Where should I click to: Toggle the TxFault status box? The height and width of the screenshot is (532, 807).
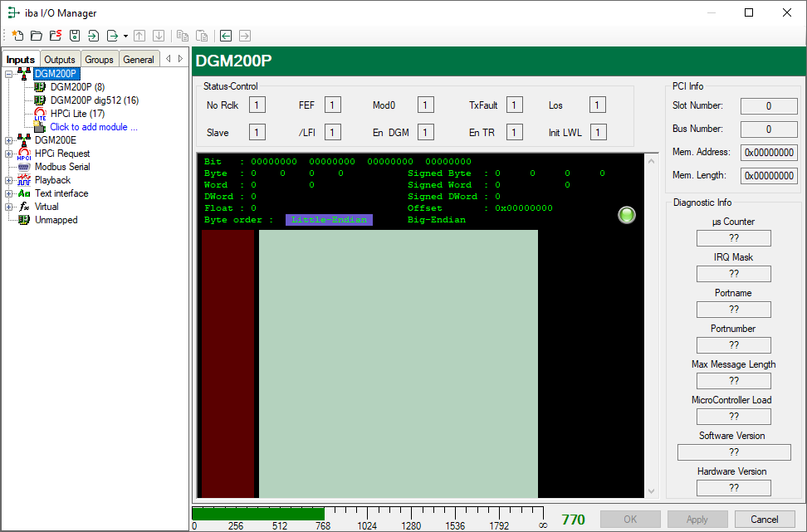514,105
